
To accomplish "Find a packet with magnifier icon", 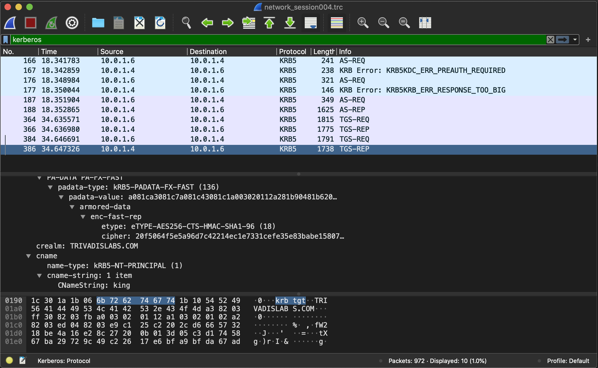I will (x=186, y=23).
